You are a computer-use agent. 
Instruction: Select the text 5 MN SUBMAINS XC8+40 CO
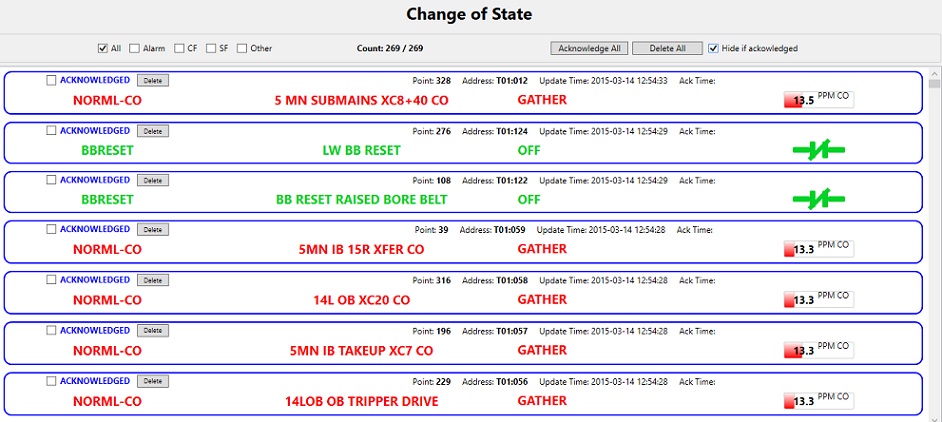(361, 100)
